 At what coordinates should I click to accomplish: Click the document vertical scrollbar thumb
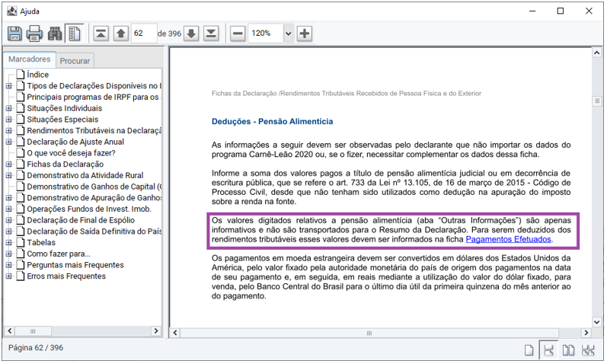click(597, 101)
